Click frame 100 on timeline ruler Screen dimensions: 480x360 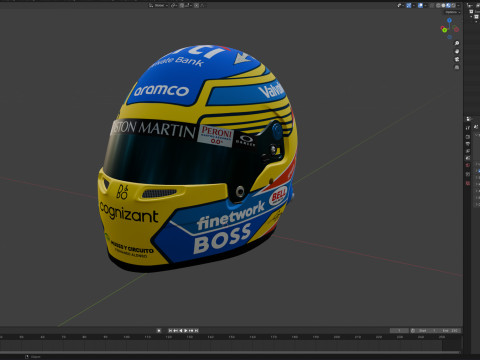point(127,337)
